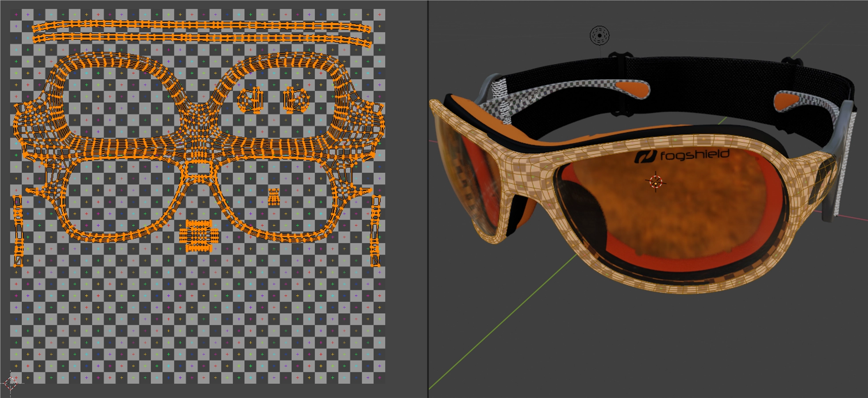The image size is (868, 398).
Task: Click the left orange tab on the strap
Action: [634, 88]
